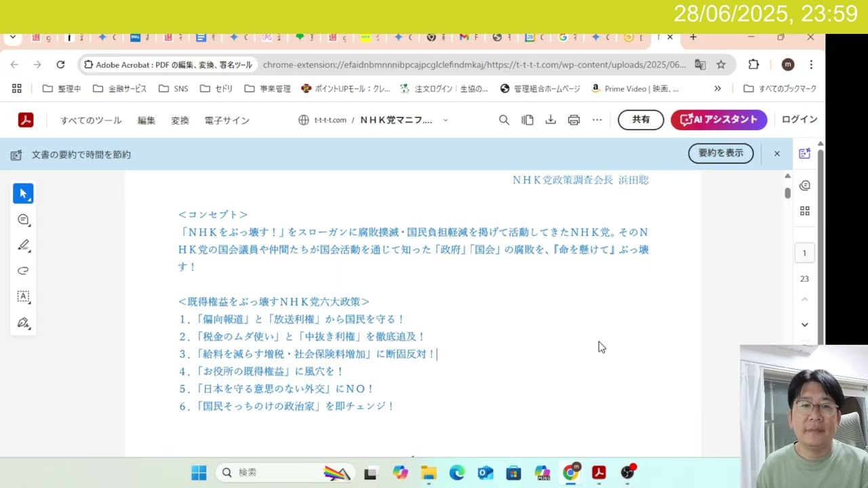Translate this page icon
Image resolution: width=868 pixels, height=488 pixels.
point(700,64)
